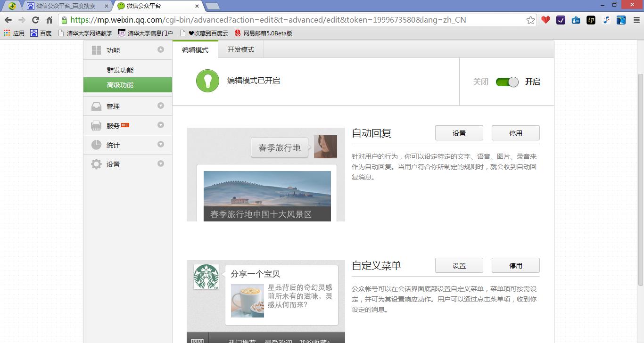This screenshot has width=644, height=343.
Task: Toggle off the 编辑模式 switch
Action: (507, 82)
